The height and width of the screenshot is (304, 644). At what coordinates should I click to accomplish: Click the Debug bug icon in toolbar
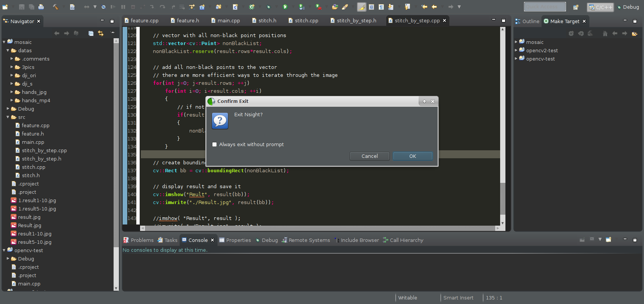(268, 7)
